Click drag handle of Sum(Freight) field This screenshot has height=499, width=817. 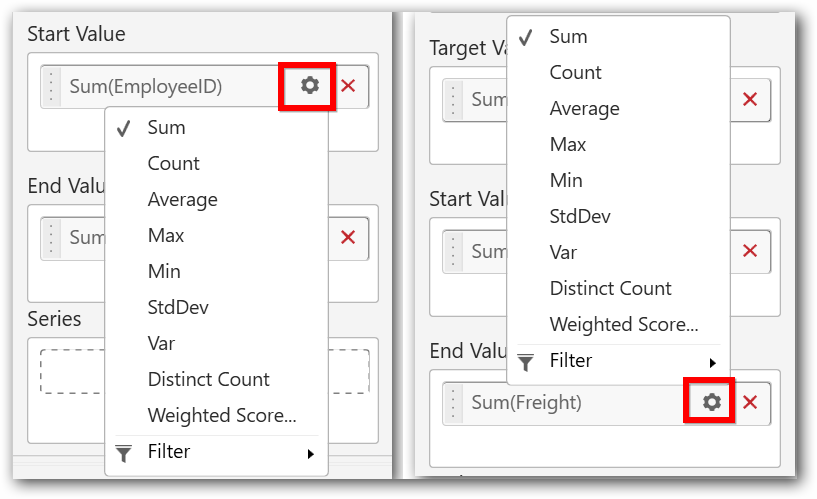454,402
